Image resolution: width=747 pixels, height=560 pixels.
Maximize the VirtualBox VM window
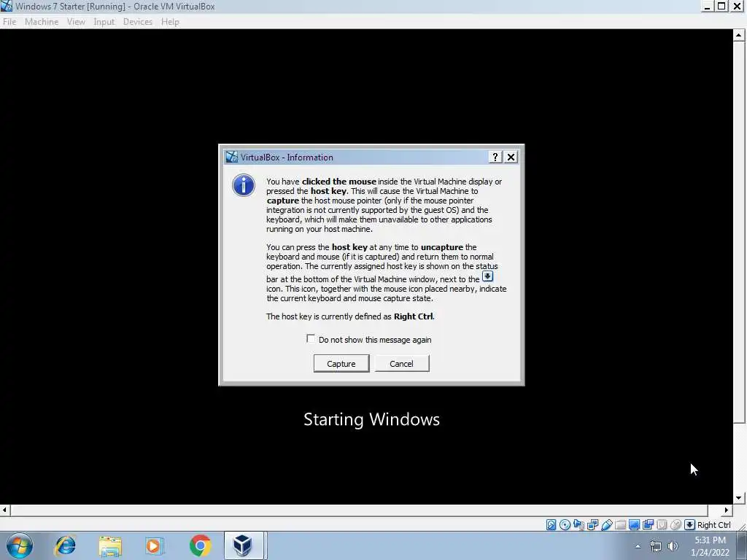[721, 6]
